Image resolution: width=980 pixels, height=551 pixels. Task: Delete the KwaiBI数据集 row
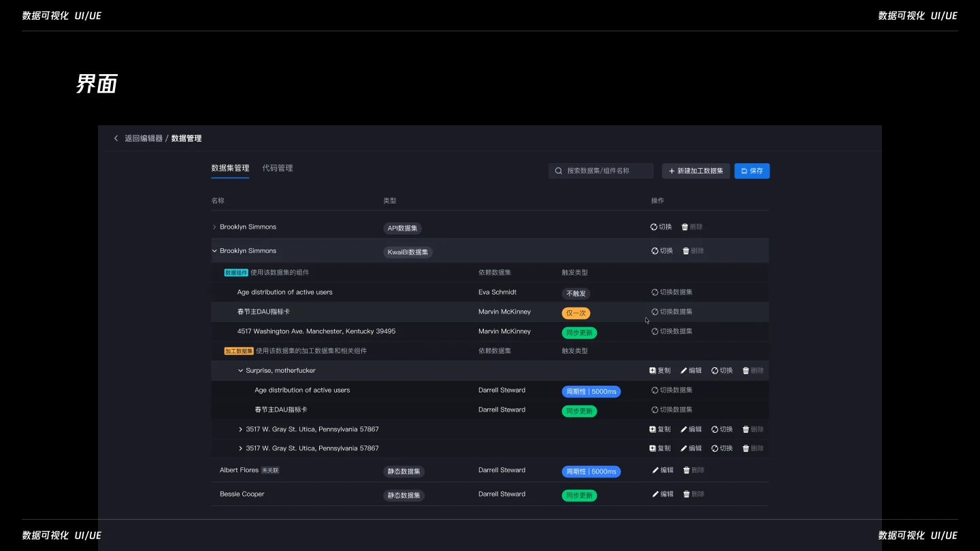(693, 251)
